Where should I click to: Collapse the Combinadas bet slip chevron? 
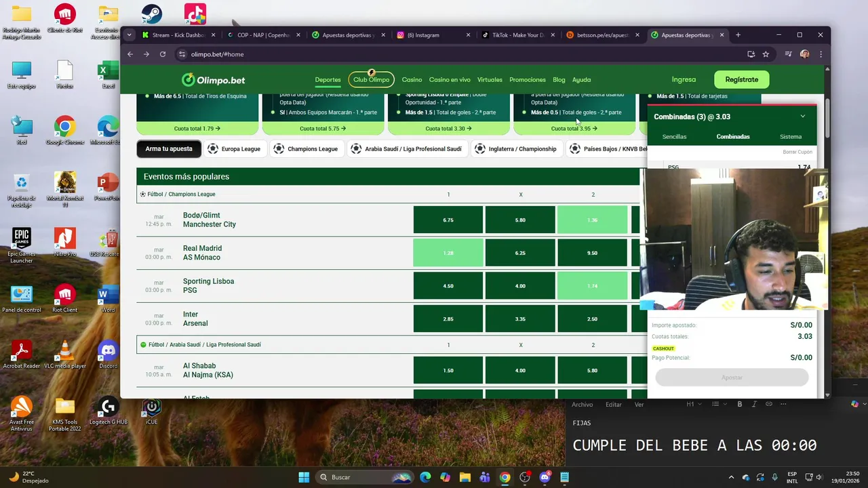(x=803, y=117)
